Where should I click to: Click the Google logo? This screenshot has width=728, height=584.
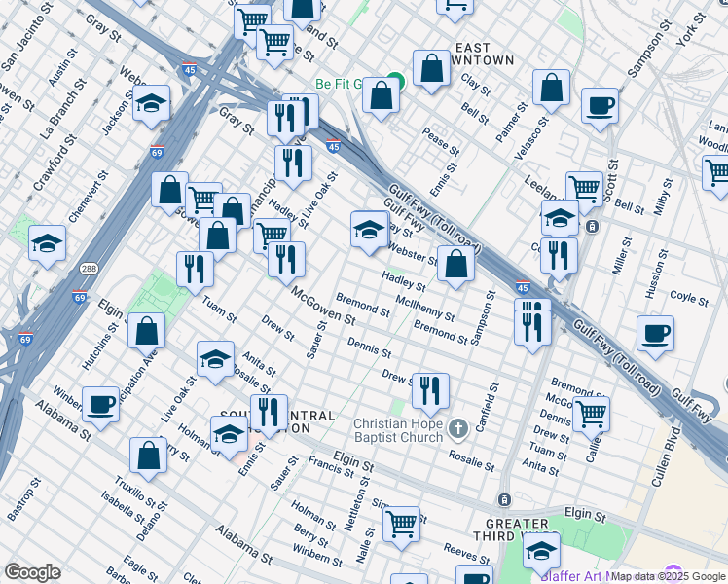[x=33, y=572]
